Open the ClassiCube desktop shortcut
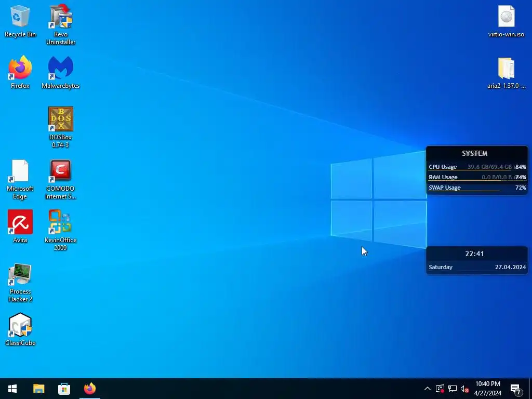 tap(20, 329)
